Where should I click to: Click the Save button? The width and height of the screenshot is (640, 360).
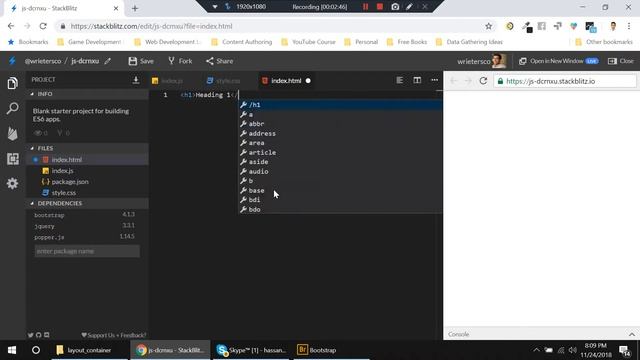click(x=141, y=61)
